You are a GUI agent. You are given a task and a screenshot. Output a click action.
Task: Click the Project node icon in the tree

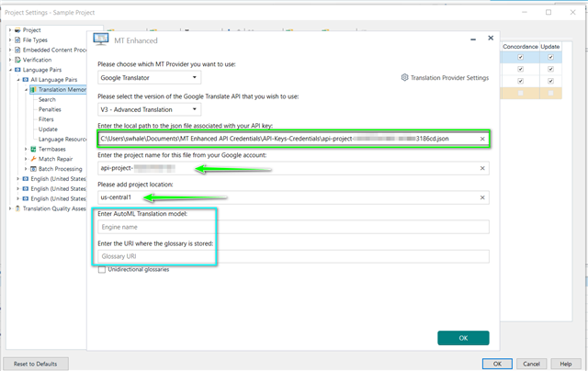coord(17,30)
